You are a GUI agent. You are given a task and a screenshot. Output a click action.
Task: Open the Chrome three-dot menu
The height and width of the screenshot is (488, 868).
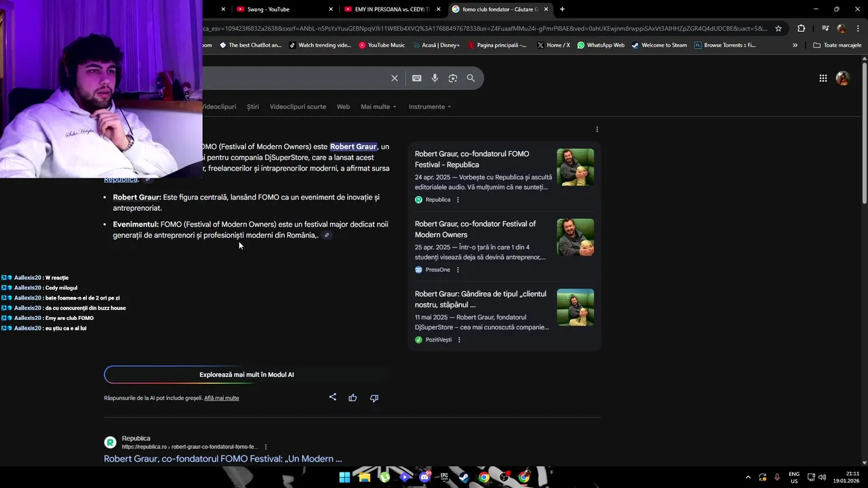tap(857, 28)
